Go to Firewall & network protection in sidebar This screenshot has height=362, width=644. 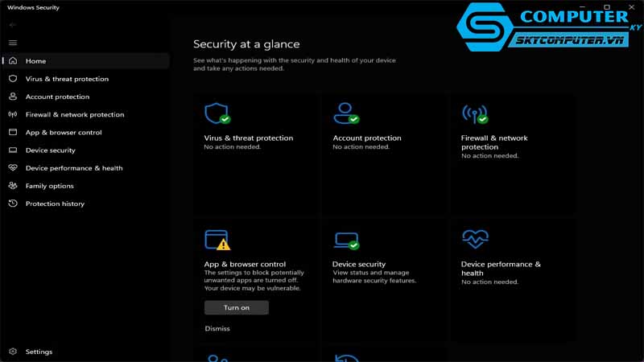pyautogui.click(x=75, y=114)
